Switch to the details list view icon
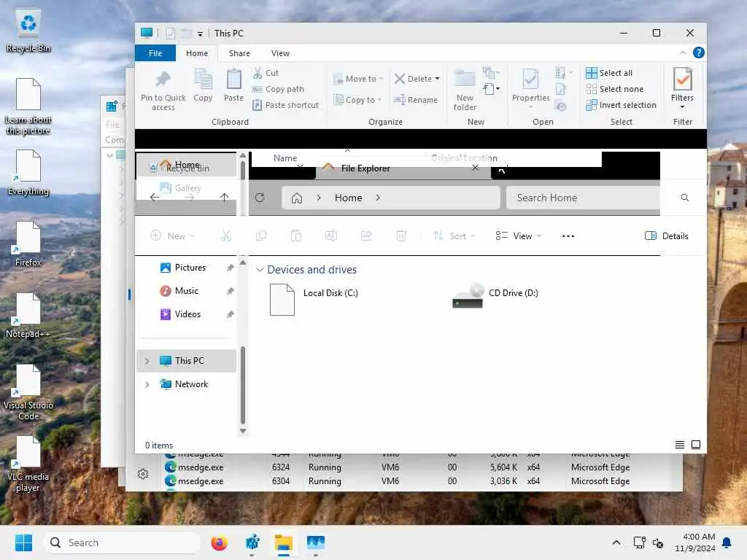The image size is (747, 560). point(680,445)
